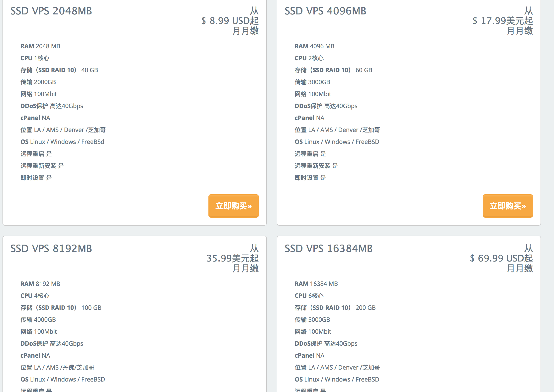
Task: Select the SSD VPS 4096MB heading
Action: tap(325, 11)
